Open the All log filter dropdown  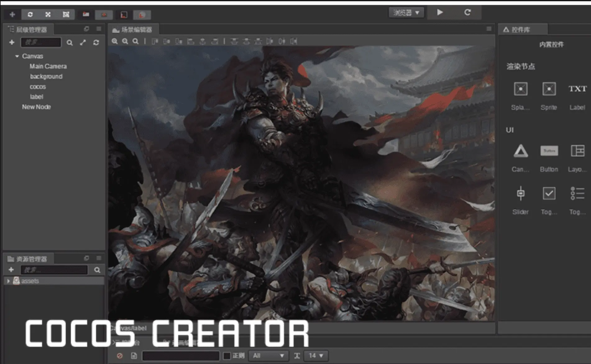[268, 356]
